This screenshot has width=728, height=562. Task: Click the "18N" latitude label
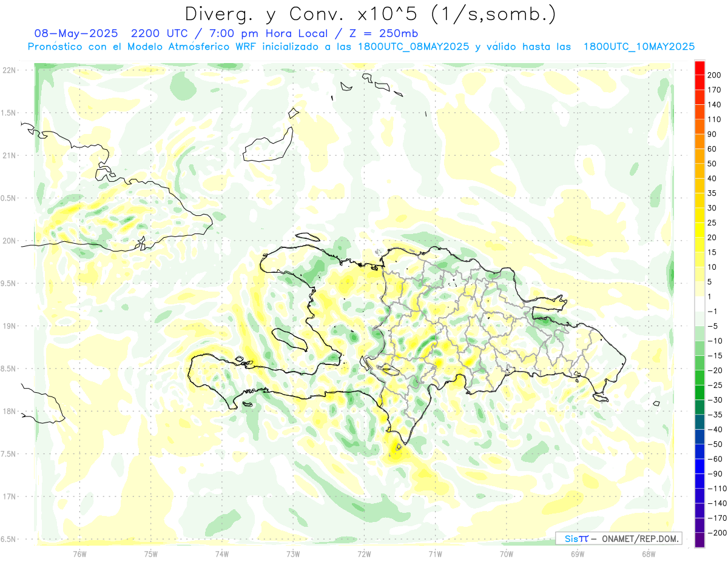pos(8,412)
